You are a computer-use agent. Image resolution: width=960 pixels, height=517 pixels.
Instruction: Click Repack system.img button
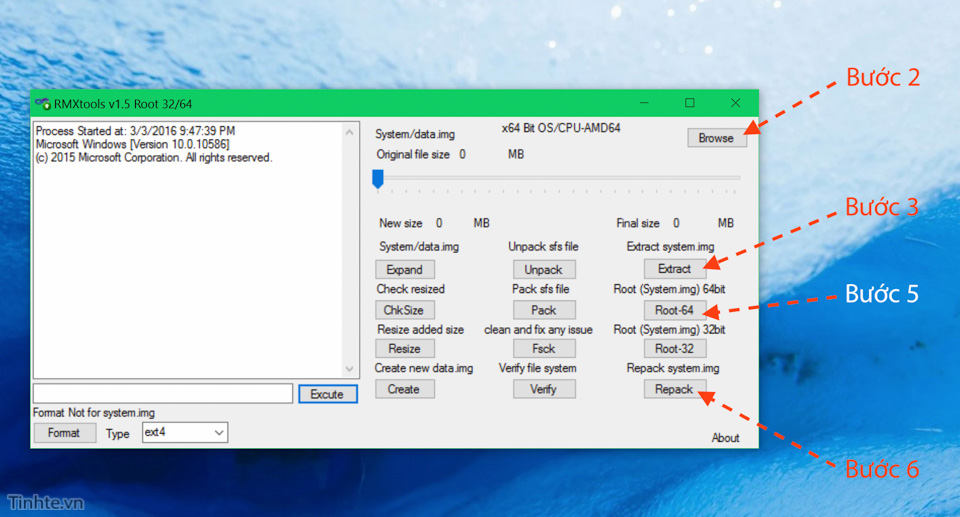point(675,389)
